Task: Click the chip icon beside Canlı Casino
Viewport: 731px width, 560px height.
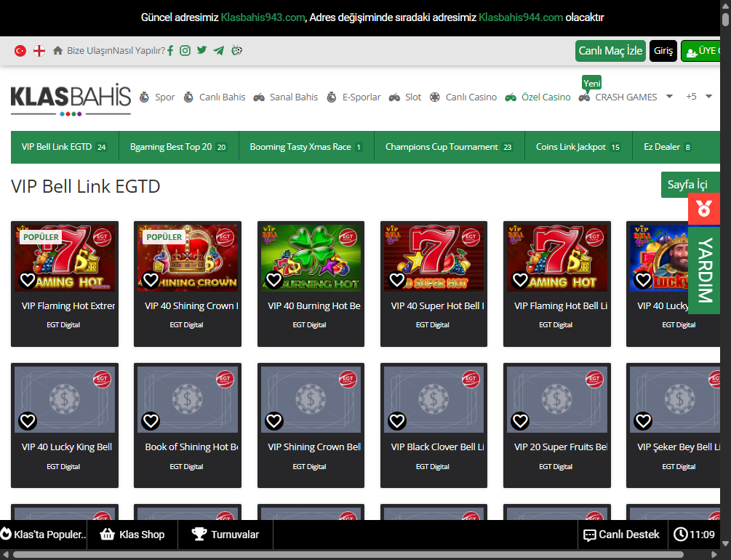Action: [x=434, y=97]
